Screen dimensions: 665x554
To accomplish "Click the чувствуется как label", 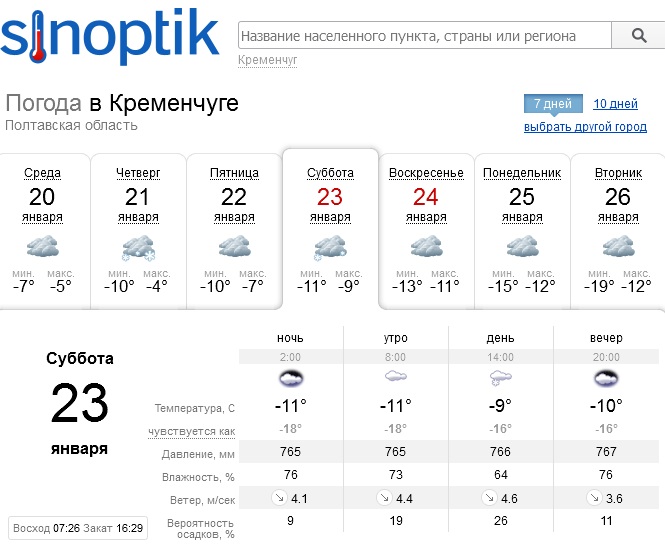I will 191,431.
